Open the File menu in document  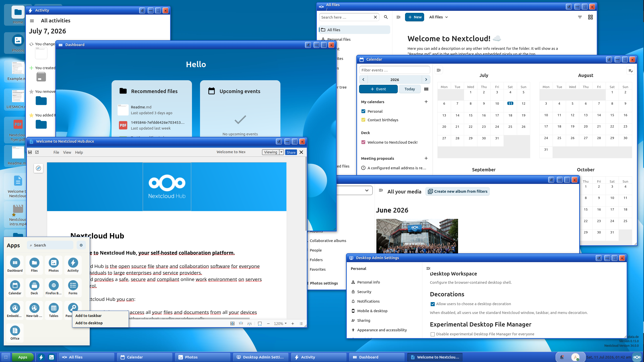click(56, 152)
